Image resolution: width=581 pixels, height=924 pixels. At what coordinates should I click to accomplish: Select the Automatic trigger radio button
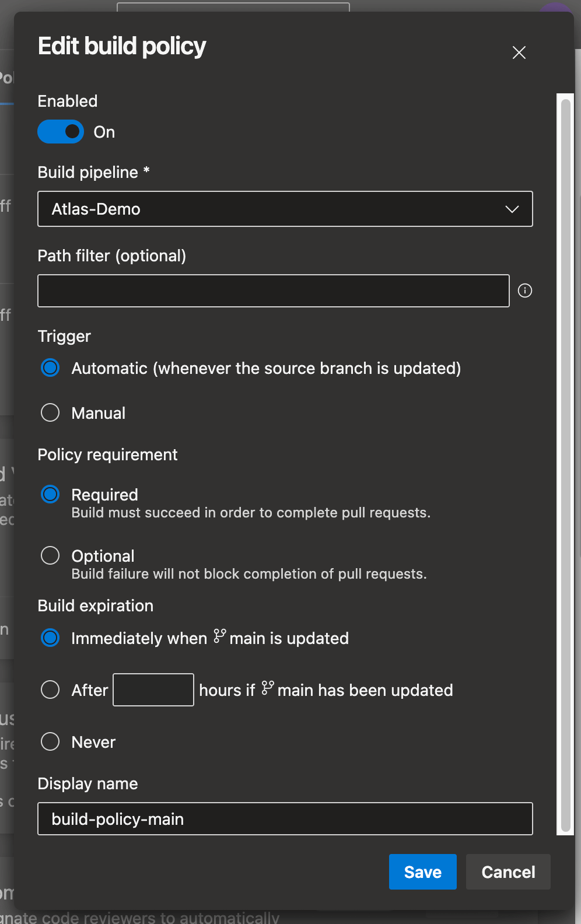click(x=50, y=368)
